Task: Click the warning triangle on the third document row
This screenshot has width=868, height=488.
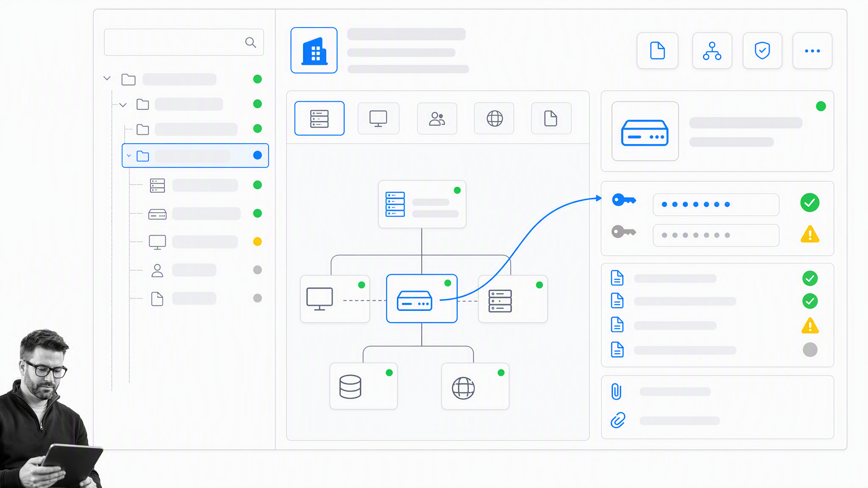Action: click(810, 325)
